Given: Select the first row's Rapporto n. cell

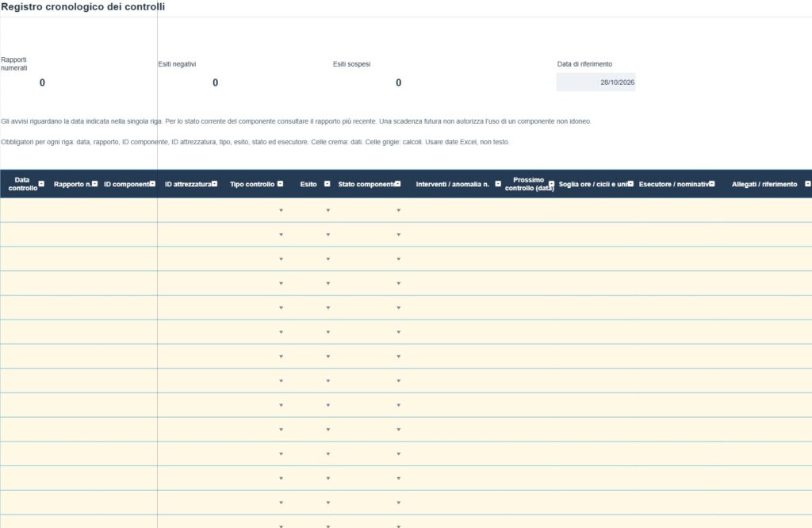Looking at the screenshot, I should 72,211.
